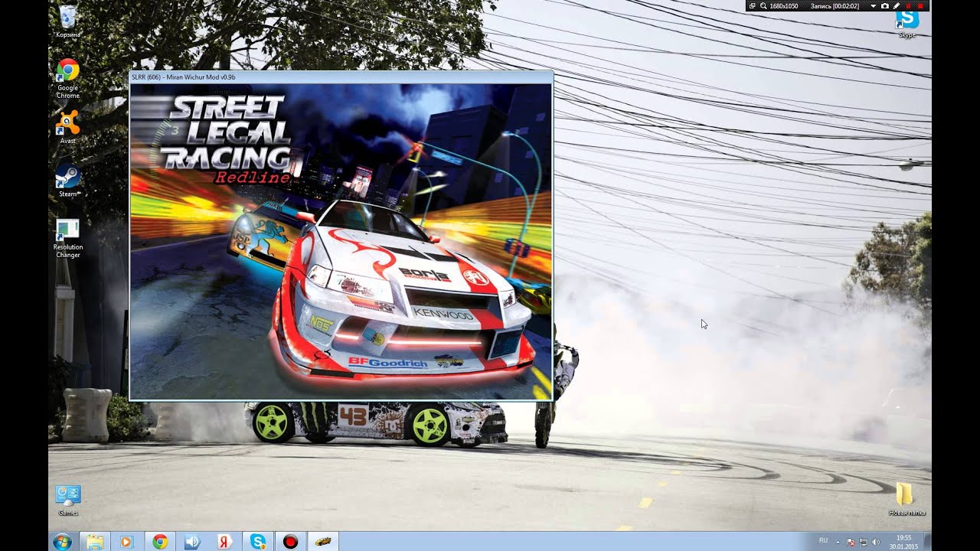Click the Show Desktop strip beside the clock
The image size is (980, 551).
tap(928, 542)
